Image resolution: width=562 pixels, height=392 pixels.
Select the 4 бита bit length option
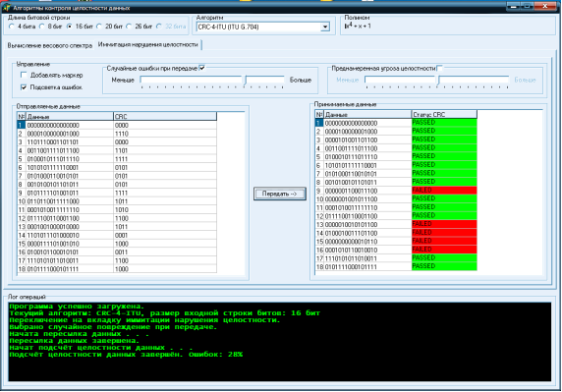tap(12, 27)
